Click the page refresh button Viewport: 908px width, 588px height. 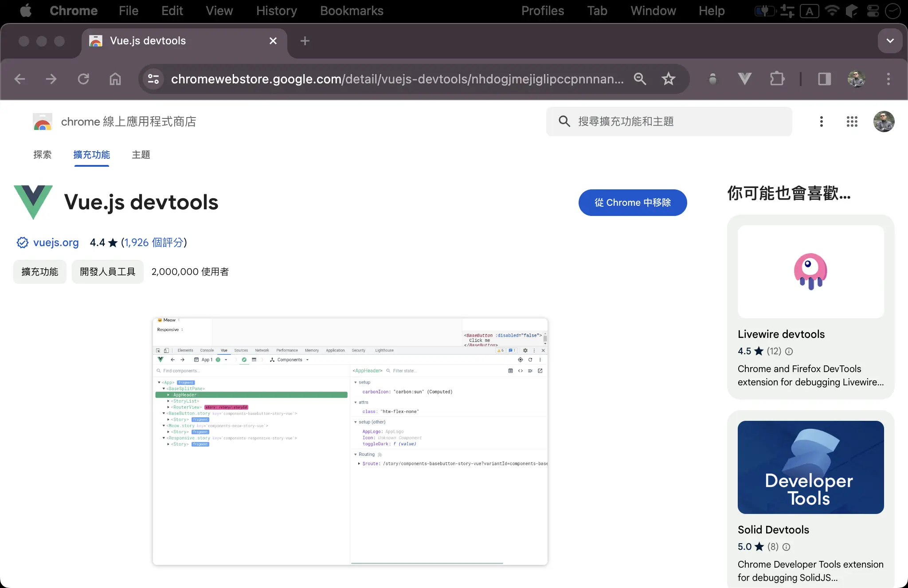84,79
